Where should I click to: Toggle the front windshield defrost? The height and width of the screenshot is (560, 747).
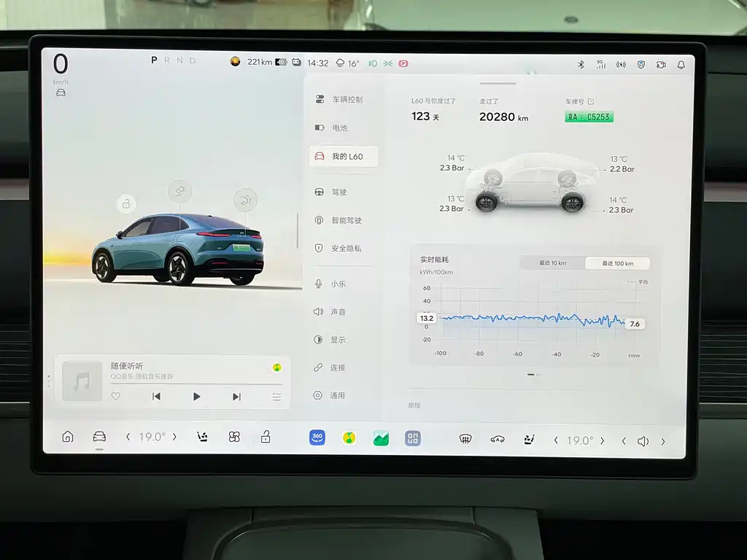pos(465,439)
